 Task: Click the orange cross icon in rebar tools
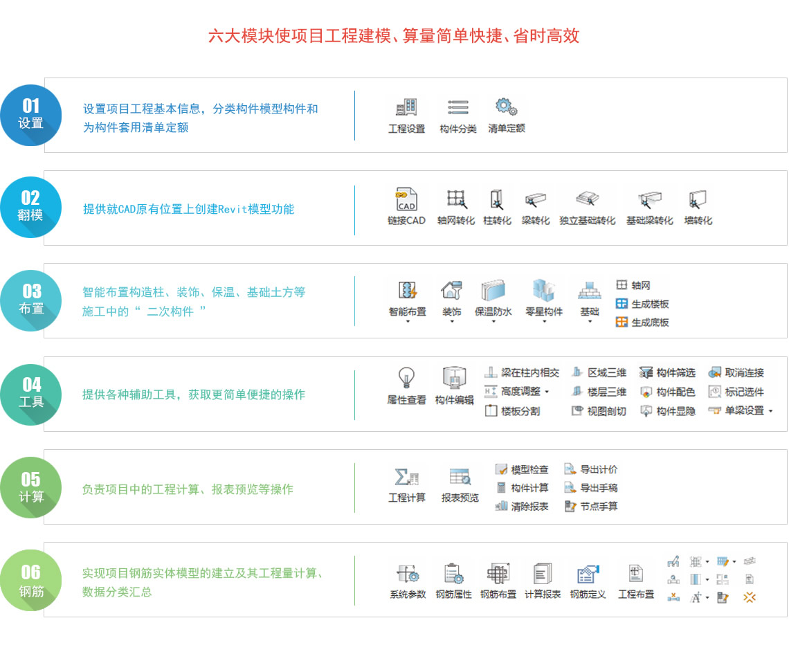pos(750,597)
